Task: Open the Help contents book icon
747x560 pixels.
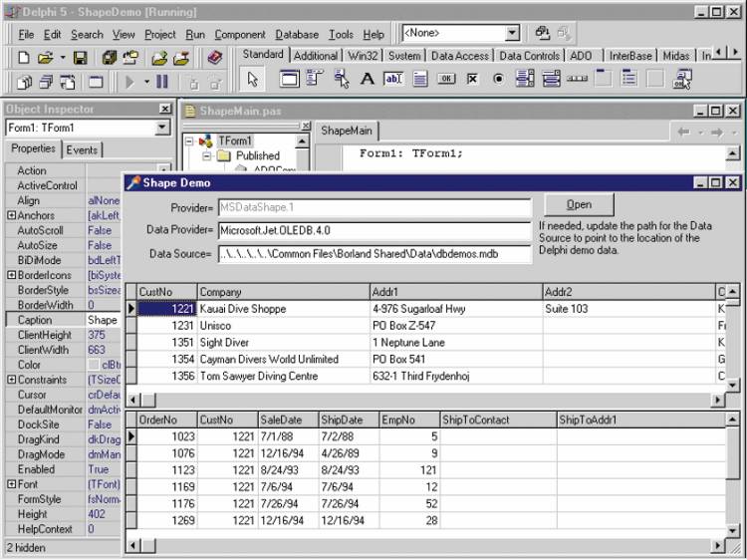Action: tap(215, 58)
